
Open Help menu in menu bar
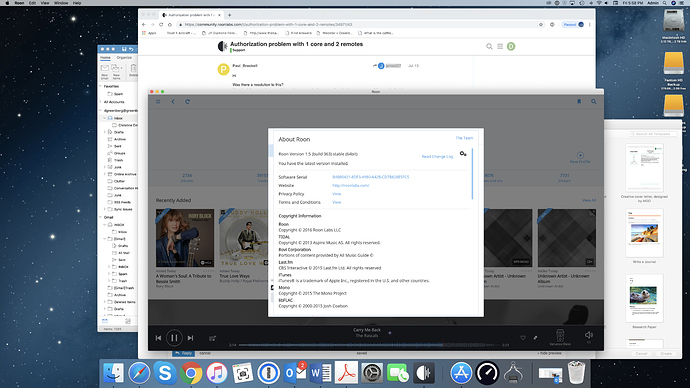tap(77, 3)
